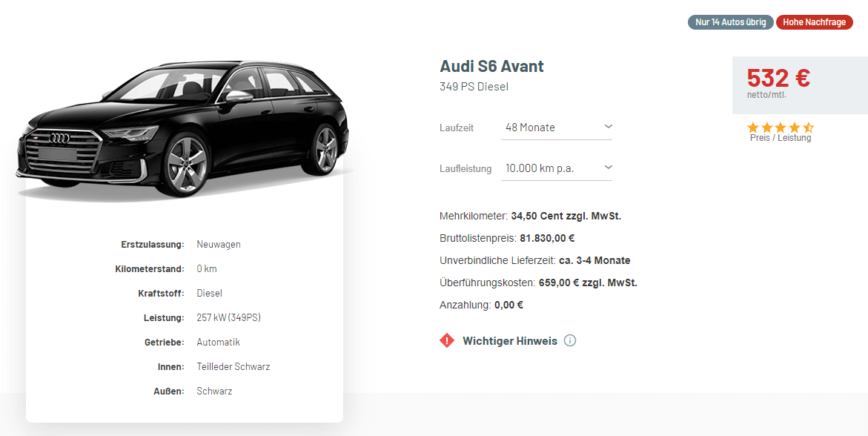Image resolution: width=868 pixels, height=436 pixels.
Task: Open the Laufleistung 10.000 km p.a. dropdown
Action: (x=557, y=168)
